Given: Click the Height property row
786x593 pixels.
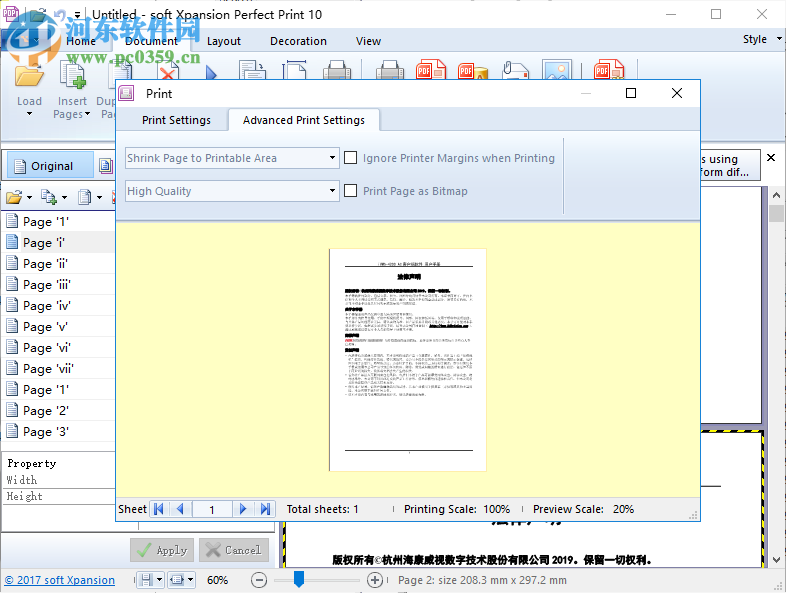Looking at the screenshot, I should pos(60,497).
